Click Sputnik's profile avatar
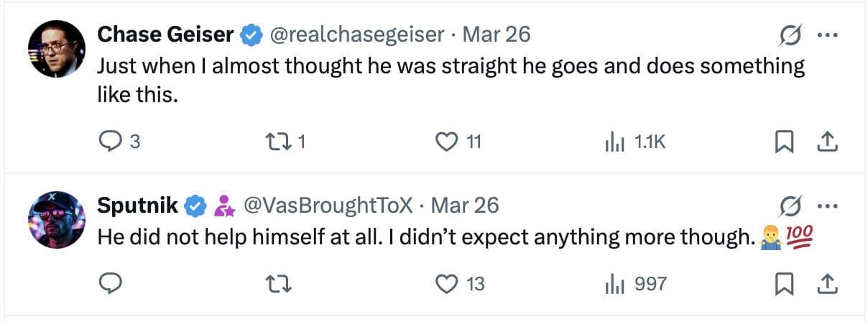The height and width of the screenshot is (322, 868). tap(57, 220)
